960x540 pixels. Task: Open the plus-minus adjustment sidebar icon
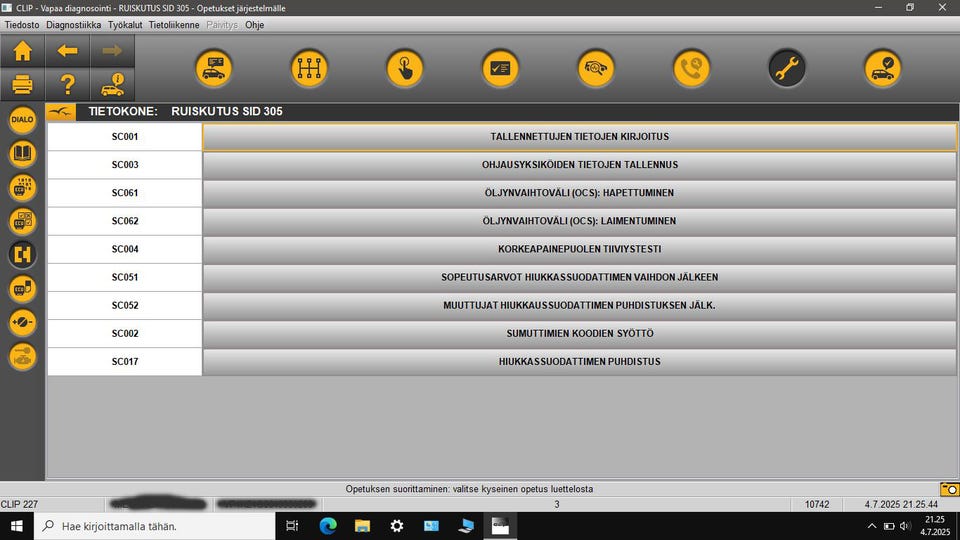[22, 322]
